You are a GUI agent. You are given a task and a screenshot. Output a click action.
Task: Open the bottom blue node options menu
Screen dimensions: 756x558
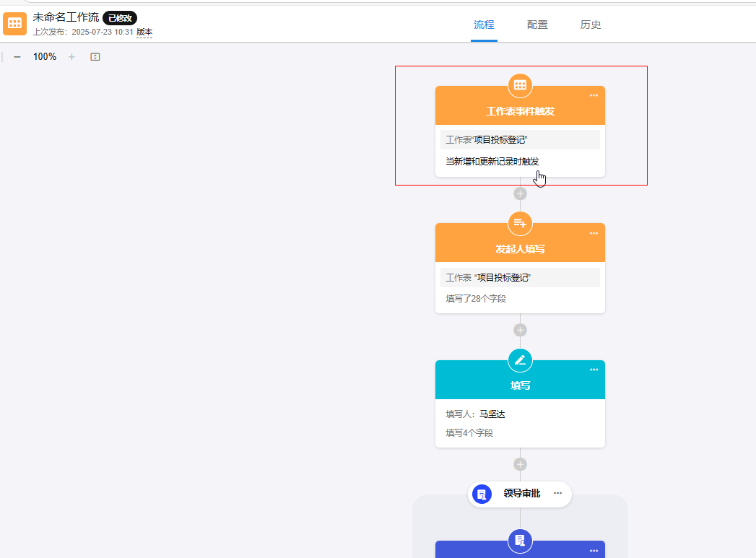594,550
